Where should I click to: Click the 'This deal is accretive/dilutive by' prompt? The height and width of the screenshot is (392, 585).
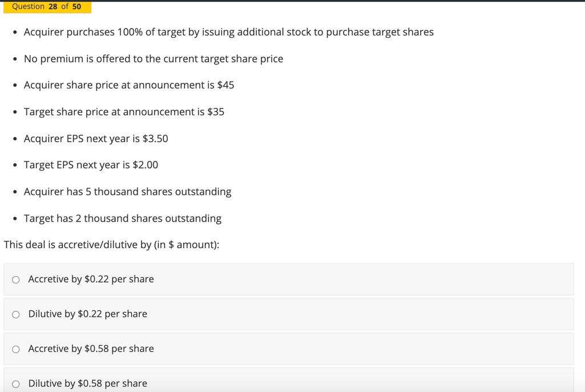111,245
